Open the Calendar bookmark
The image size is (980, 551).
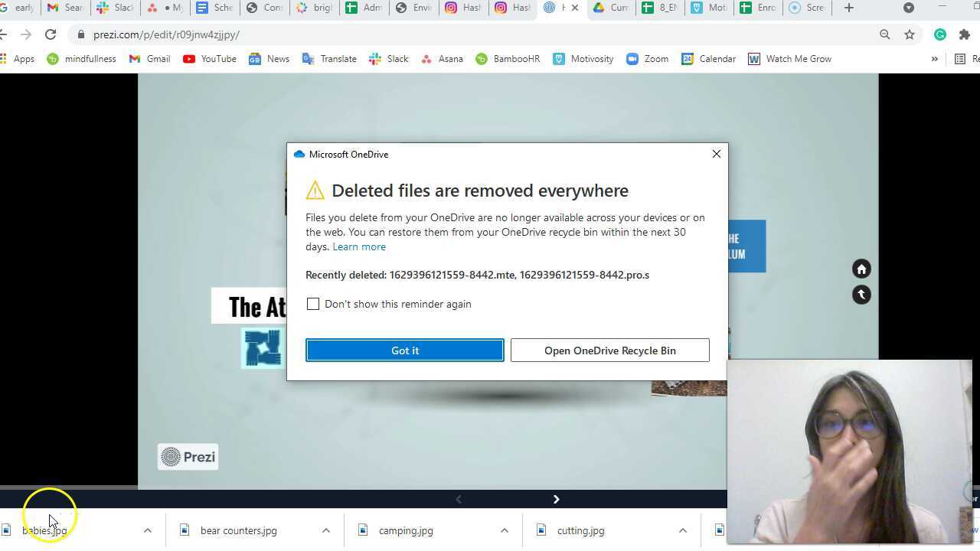click(708, 59)
